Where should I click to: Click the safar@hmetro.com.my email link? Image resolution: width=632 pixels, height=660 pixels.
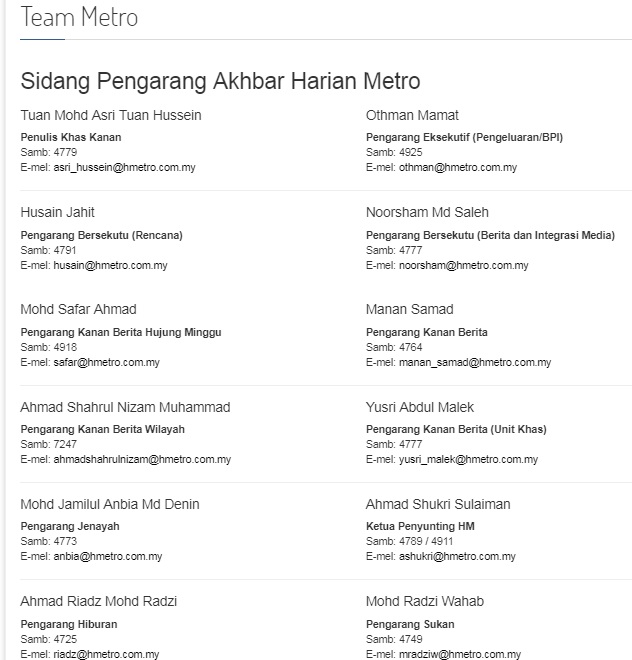[x=106, y=363]
